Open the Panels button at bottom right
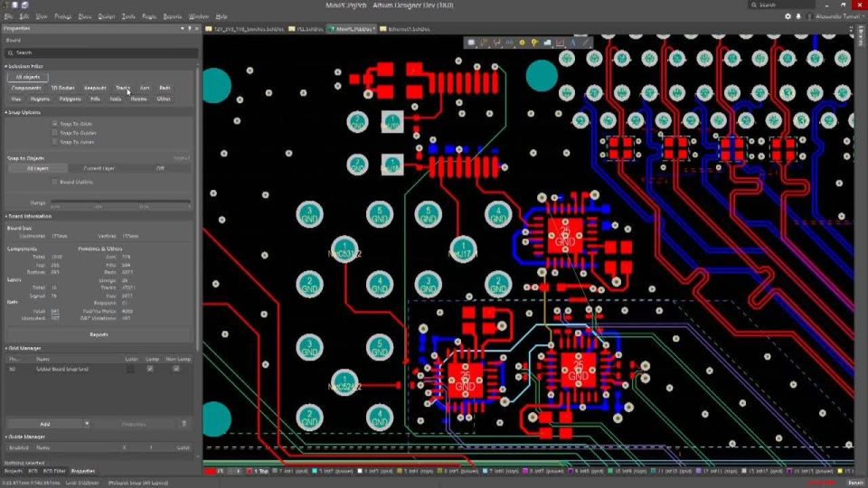868x488 pixels. click(x=856, y=483)
